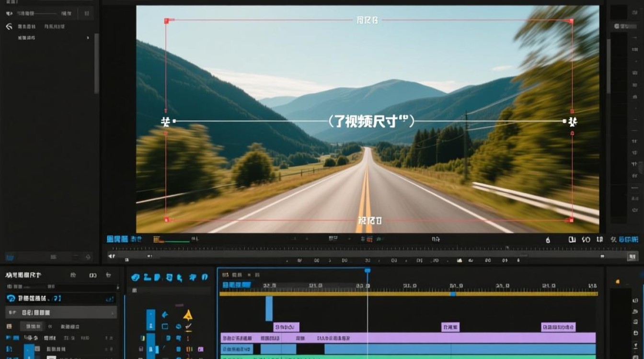
Task: Click the pink icon in the tools panel
Action: click(201, 349)
